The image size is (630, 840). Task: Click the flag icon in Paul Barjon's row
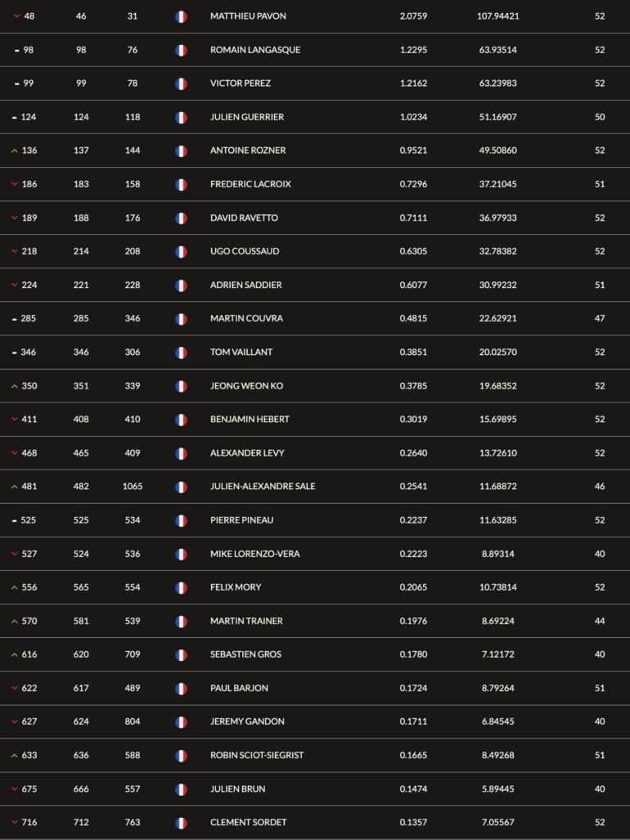(181, 689)
